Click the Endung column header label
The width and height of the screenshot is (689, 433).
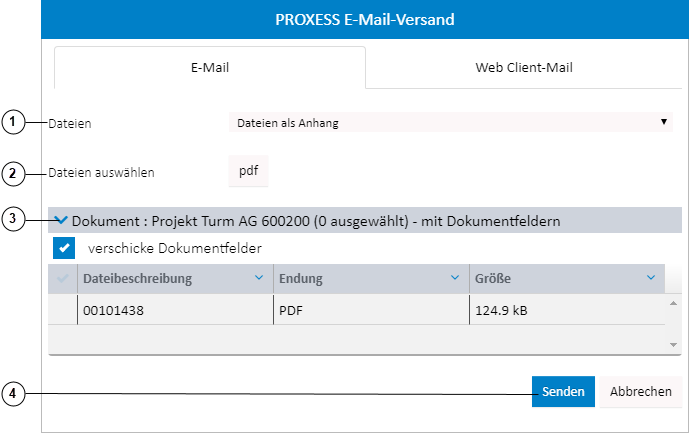click(300, 278)
